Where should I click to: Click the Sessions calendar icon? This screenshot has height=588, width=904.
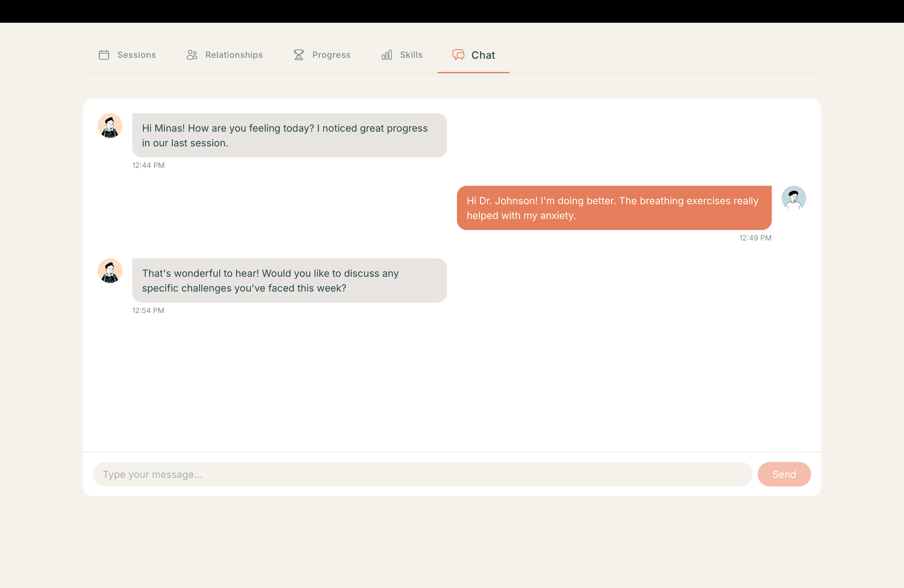coord(104,55)
